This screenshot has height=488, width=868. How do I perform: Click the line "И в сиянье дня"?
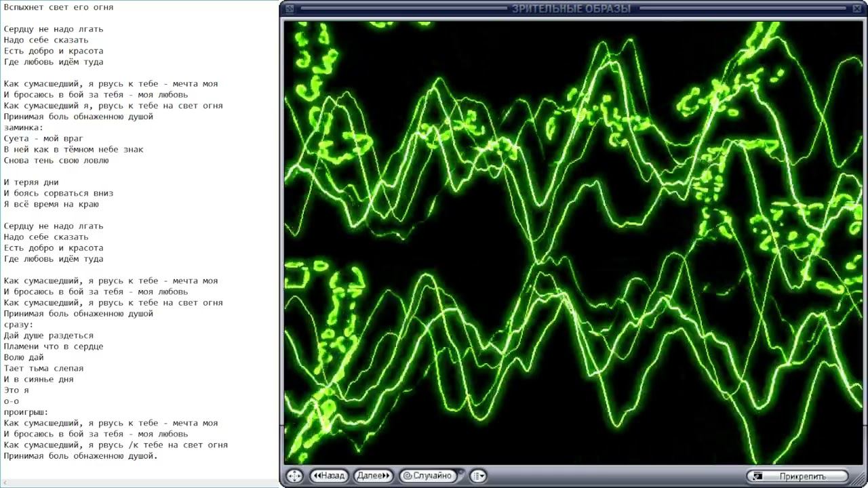point(39,380)
